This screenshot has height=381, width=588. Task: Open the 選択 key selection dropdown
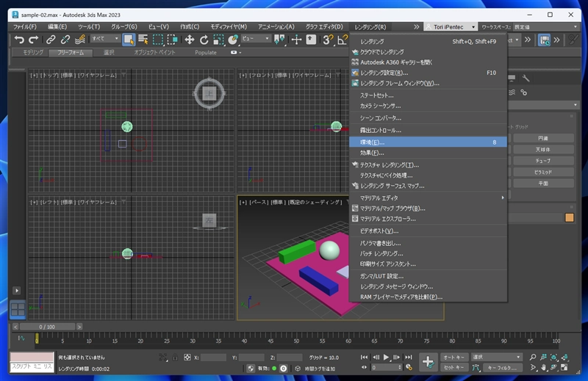coord(496,357)
